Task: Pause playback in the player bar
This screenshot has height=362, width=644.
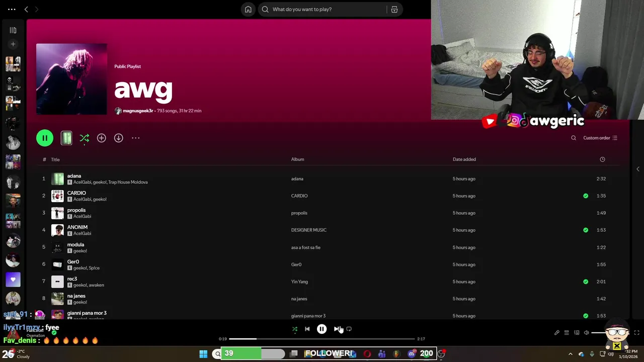Action: (322, 329)
